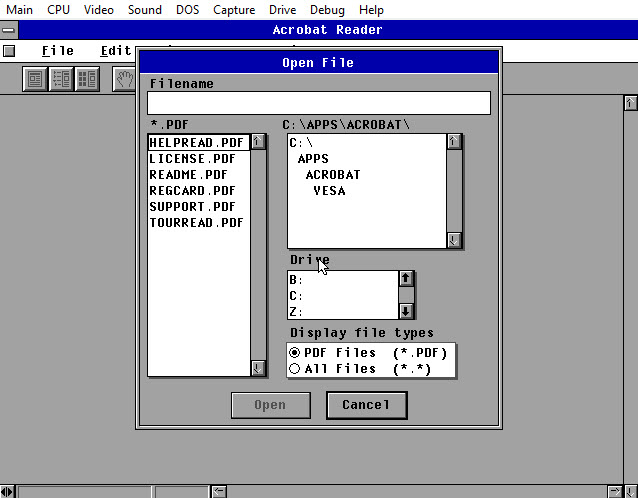638x498 pixels.
Task: Select README.PDF in the file list
Action: tap(199, 175)
